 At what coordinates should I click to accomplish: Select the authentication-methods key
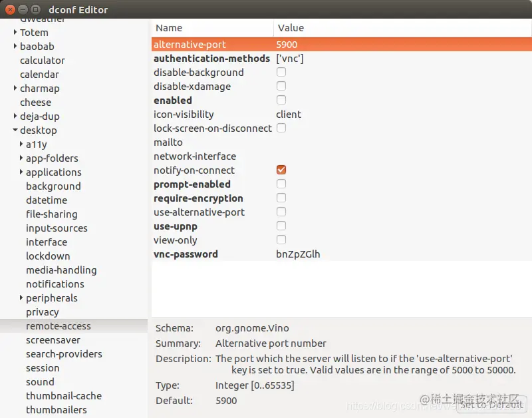pos(211,59)
